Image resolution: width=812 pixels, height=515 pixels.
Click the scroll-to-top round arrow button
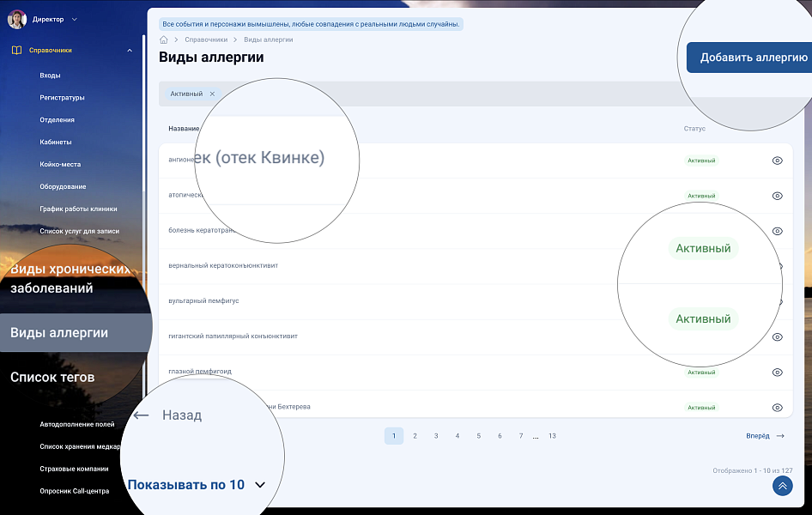coord(782,486)
